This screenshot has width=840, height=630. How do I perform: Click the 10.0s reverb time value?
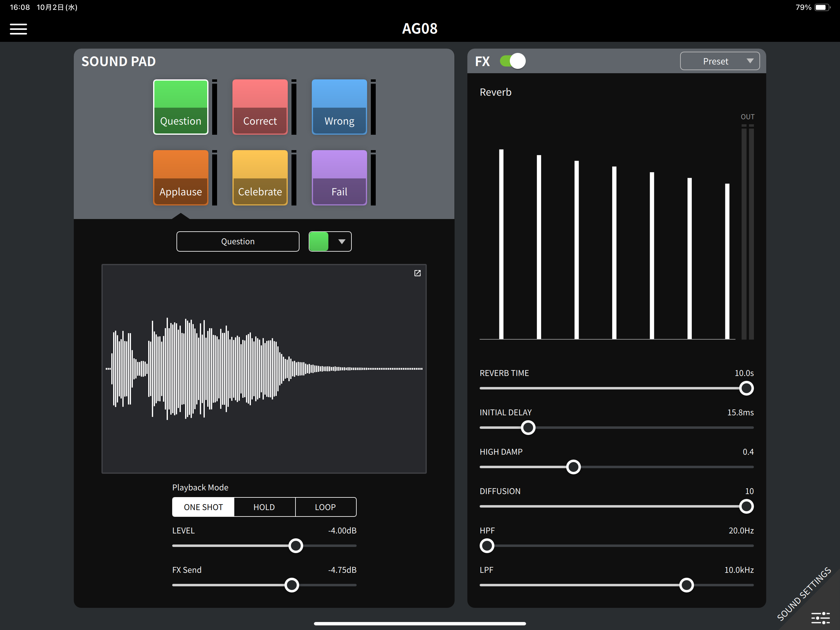744,373
